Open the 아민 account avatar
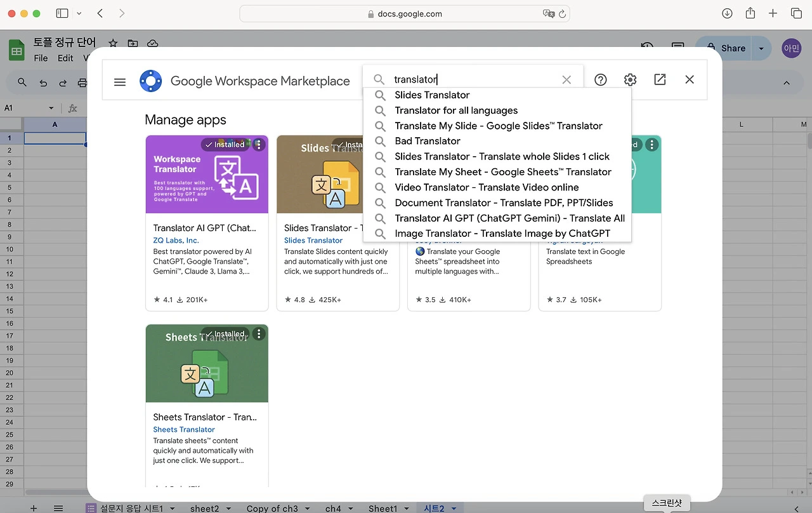The width and height of the screenshot is (812, 513). pos(792,48)
